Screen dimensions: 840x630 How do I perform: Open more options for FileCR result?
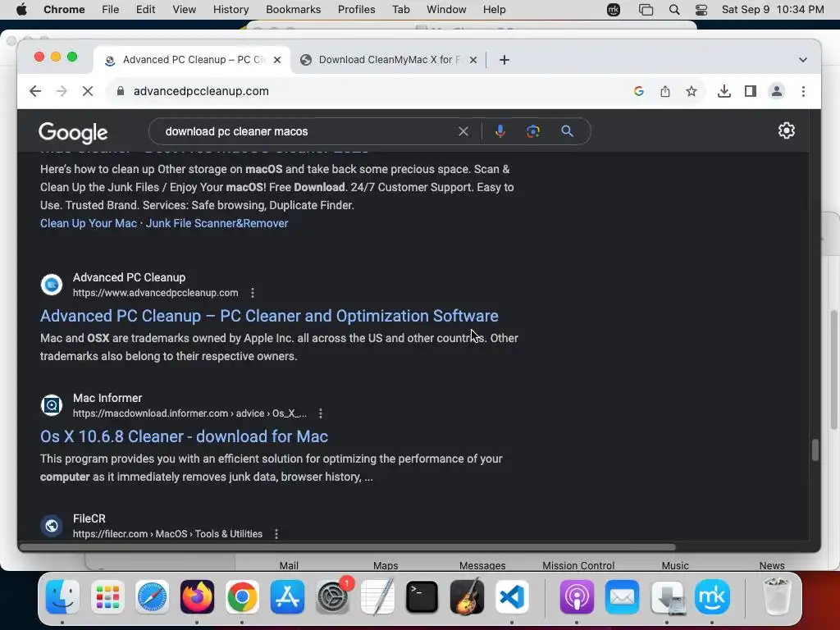click(x=276, y=533)
